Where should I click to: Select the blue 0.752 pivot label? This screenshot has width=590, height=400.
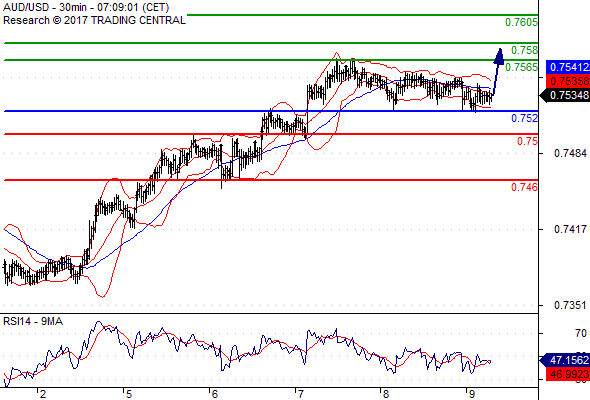(525, 118)
